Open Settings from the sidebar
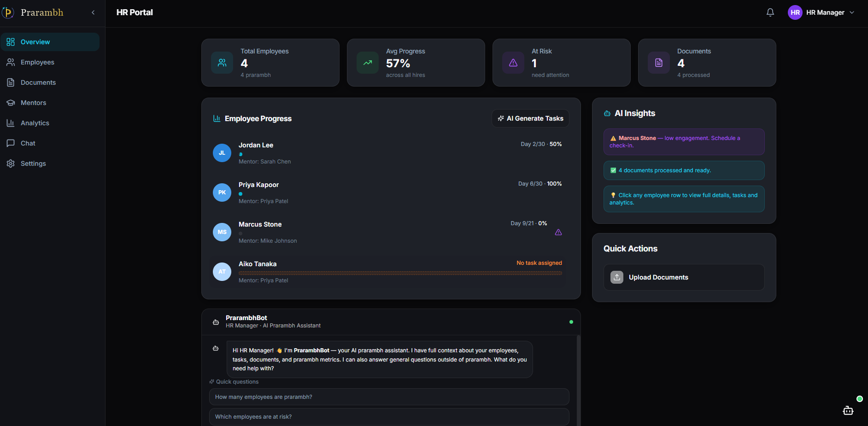Image resolution: width=868 pixels, height=426 pixels. point(50,163)
